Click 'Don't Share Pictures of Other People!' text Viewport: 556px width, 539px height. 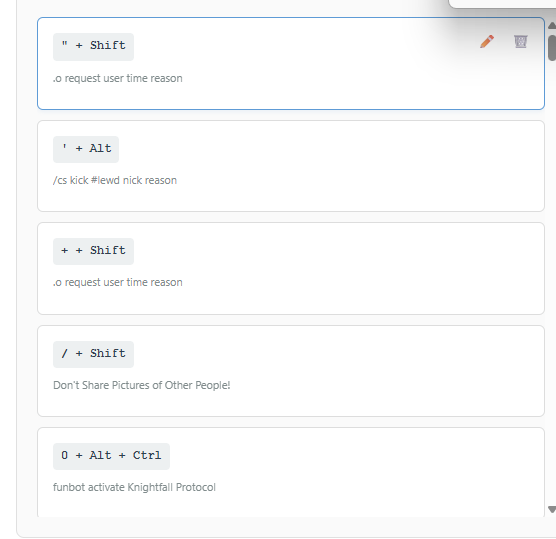[x=141, y=385]
